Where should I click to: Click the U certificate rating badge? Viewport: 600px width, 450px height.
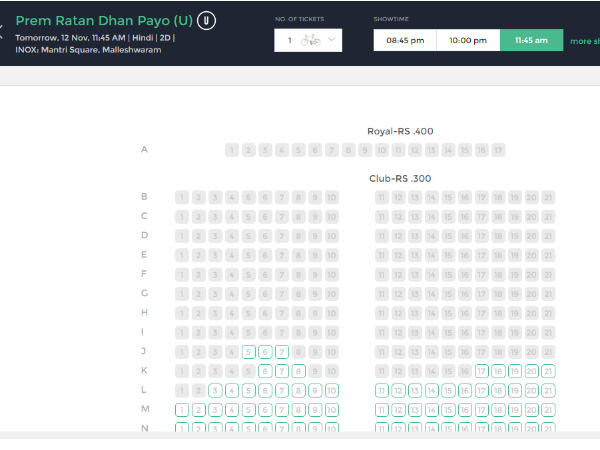205,20
